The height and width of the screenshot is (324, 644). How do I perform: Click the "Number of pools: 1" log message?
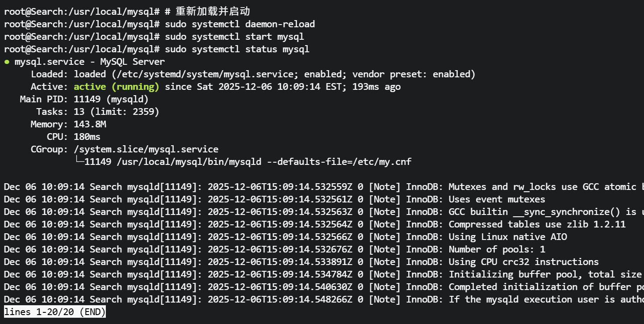[x=497, y=249]
